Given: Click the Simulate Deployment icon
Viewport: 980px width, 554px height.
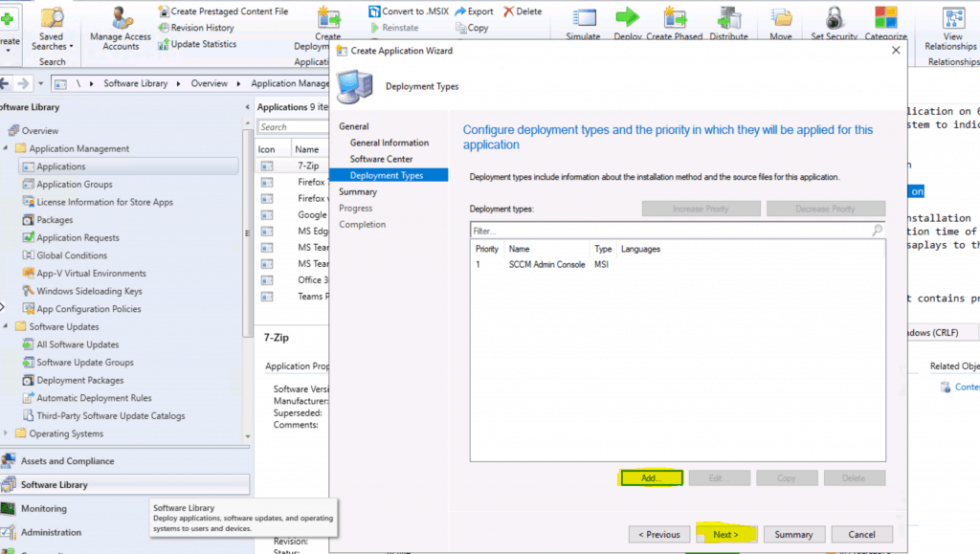Looking at the screenshot, I should [x=584, y=17].
